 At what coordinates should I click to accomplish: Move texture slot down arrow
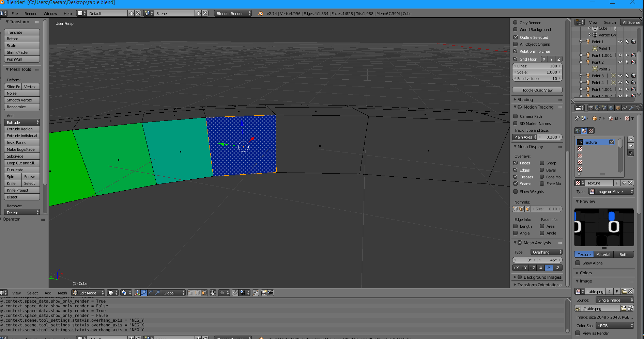(631, 146)
